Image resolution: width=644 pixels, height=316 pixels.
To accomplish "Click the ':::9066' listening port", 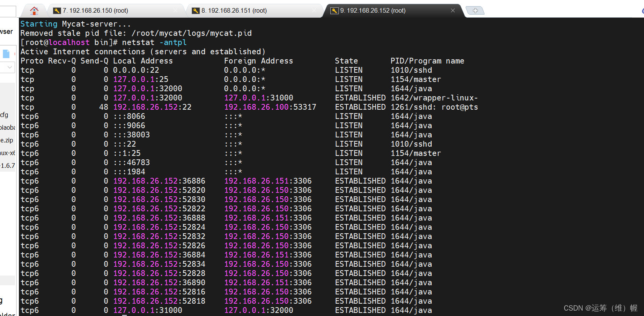I will click(129, 125).
